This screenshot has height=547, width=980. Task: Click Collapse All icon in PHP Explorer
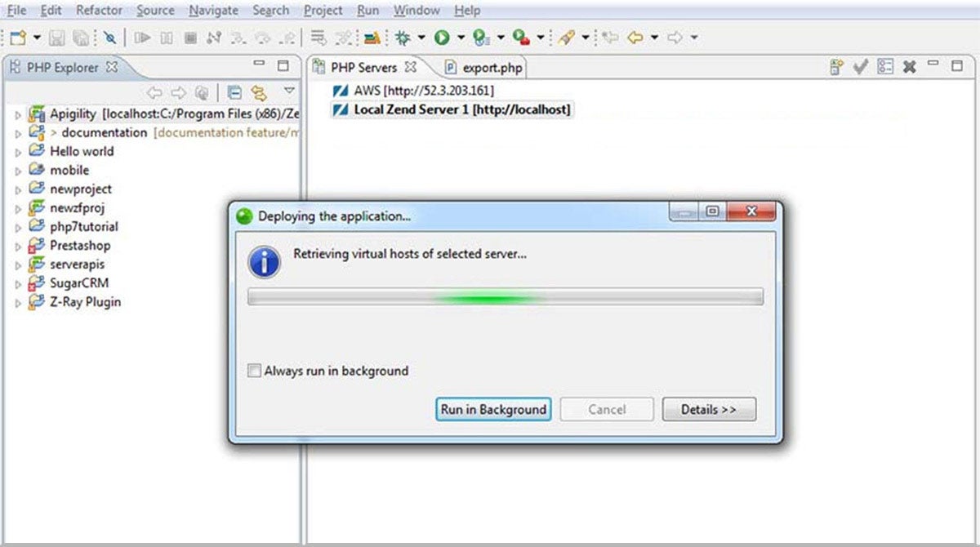tap(234, 91)
